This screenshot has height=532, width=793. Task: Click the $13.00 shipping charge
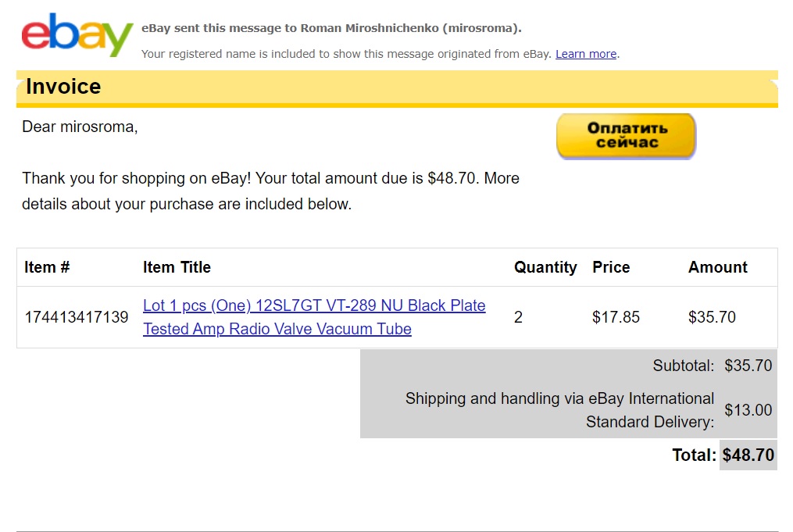pos(748,410)
